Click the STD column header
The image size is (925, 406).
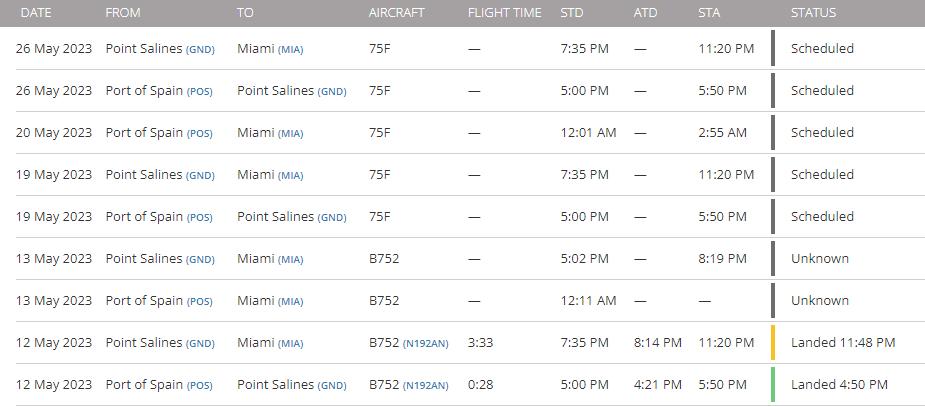pyautogui.click(x=572, y=13)
